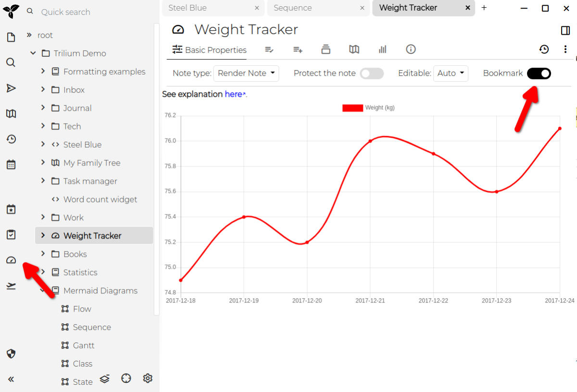
Task: Open global settings gear below the tree
Action: point(148,379)
